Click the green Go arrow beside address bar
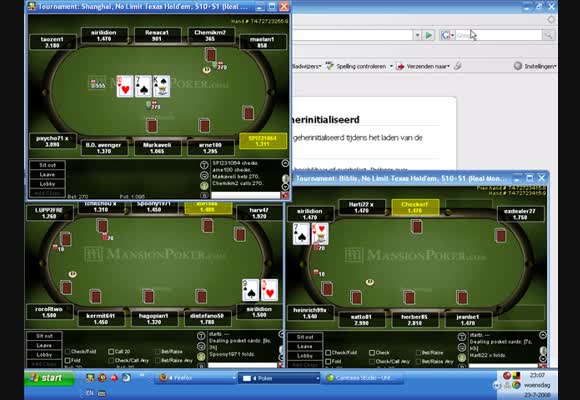The height and width of the screenshot is (400, 580). tap(429, 35)
